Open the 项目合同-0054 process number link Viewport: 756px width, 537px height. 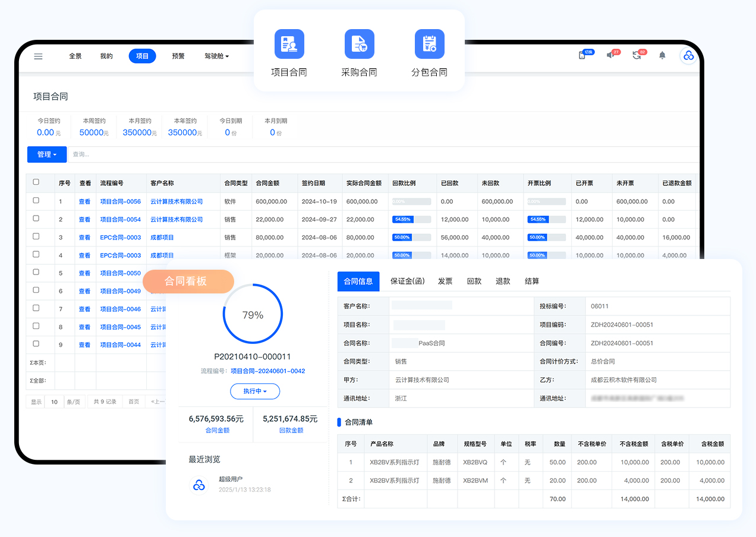(121, 220)
